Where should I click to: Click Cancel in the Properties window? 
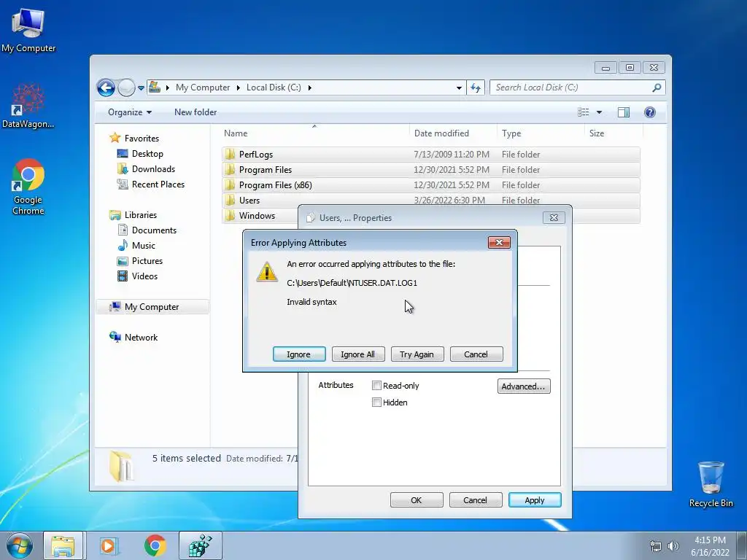point(476,500)
